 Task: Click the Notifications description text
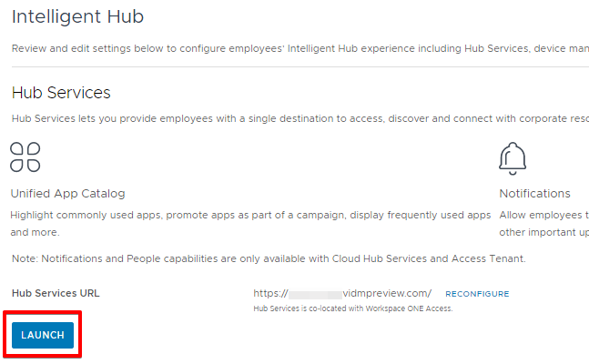[543, 215]
